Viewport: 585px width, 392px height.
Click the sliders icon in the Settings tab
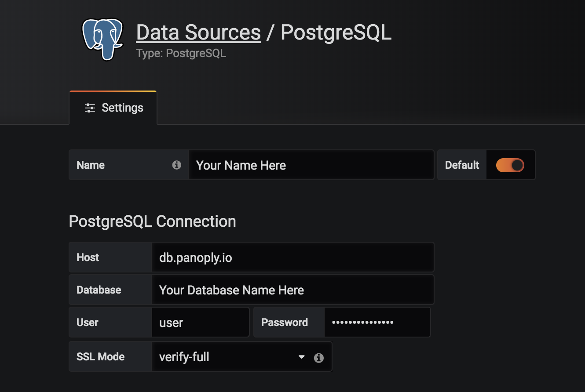coord(90,108)
